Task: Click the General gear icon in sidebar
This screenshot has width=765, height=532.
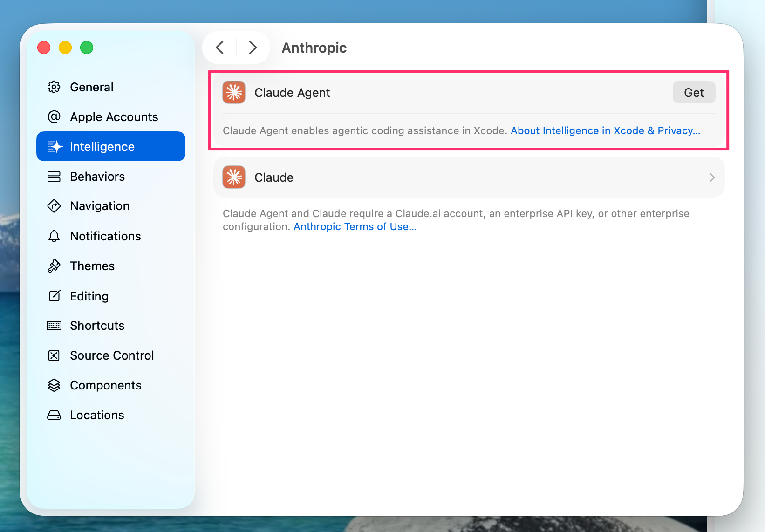Action: 54,87
